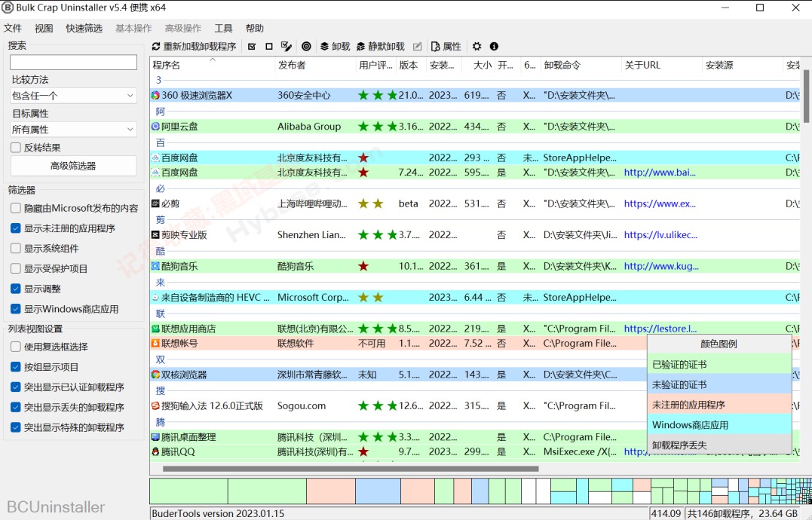Click the 未验证的证书 blue legend swatch
Viewport: 812px width, 520px height.
[720, 384]
